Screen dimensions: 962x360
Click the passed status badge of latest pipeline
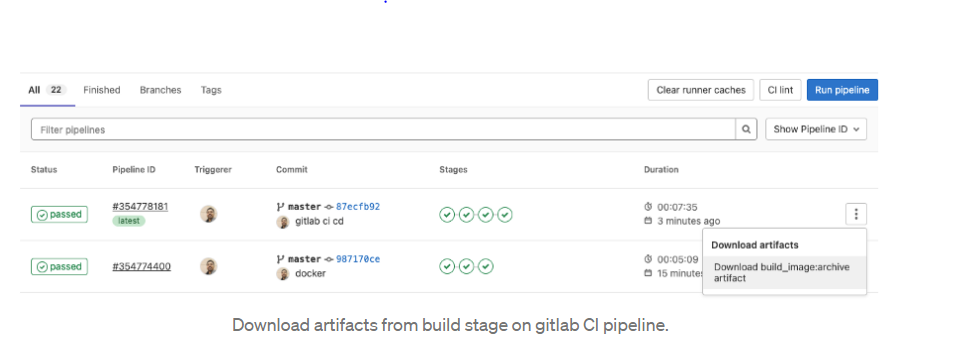60,215
